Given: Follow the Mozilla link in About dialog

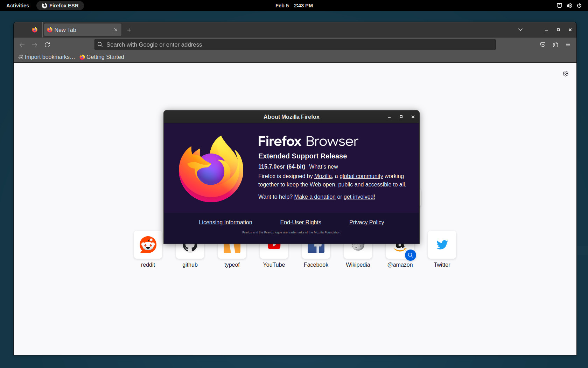Looking at the screenshot, I should pyautogui.click(x=323, y=176).
